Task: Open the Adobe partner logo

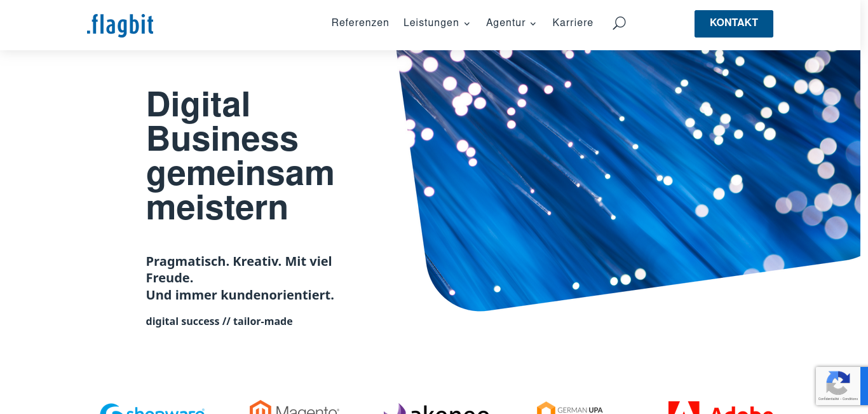Action: click(721, 408)
